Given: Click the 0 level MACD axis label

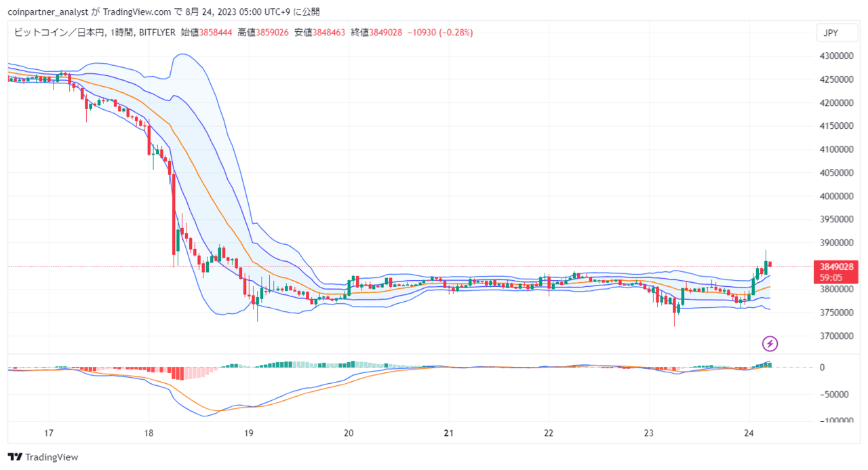Looking at the screenshot, I should pyautogui.click(x=822, y=368).
